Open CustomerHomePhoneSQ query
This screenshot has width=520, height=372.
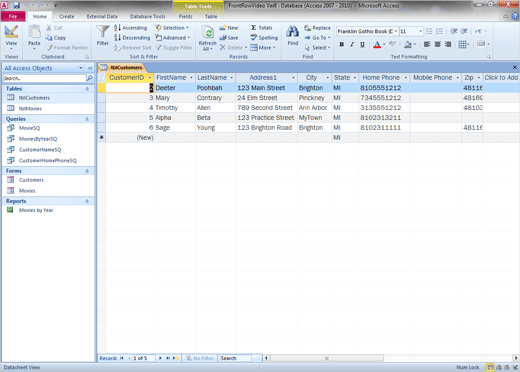coord(48,160)
